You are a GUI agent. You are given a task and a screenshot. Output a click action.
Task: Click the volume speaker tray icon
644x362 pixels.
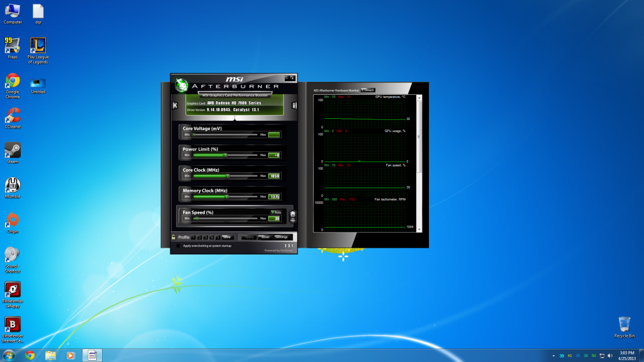point(610,356)
